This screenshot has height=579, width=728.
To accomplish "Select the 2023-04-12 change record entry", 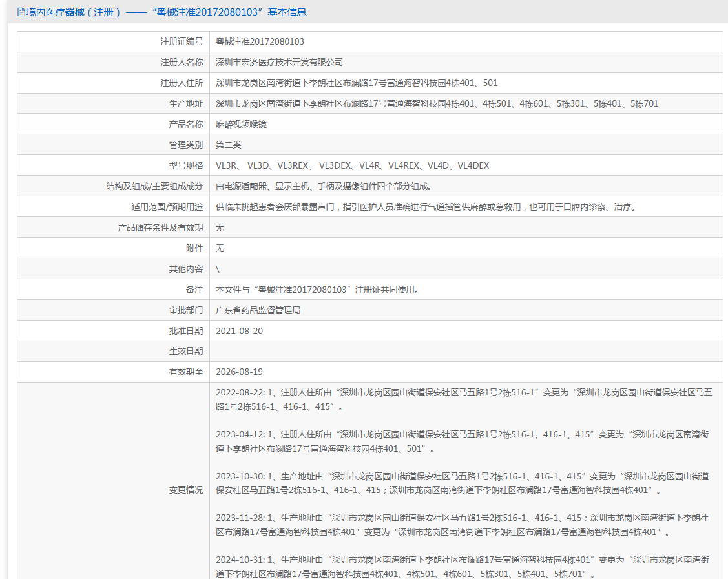I will [x=463, y=441].
